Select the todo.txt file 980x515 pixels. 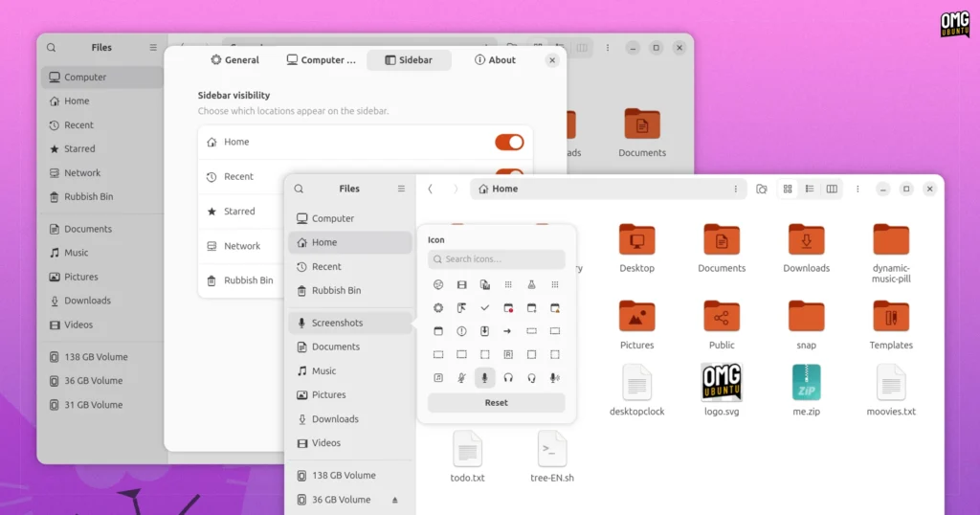[x=467, y=457]
